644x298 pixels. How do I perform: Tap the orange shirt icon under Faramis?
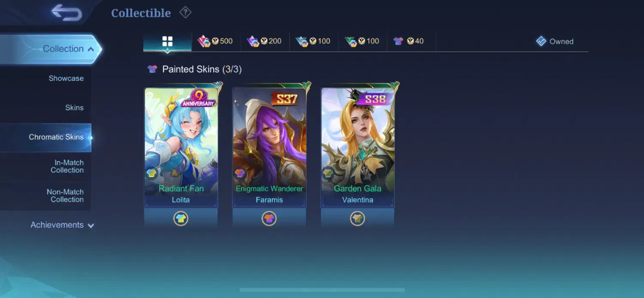click(x=269, y=218)
